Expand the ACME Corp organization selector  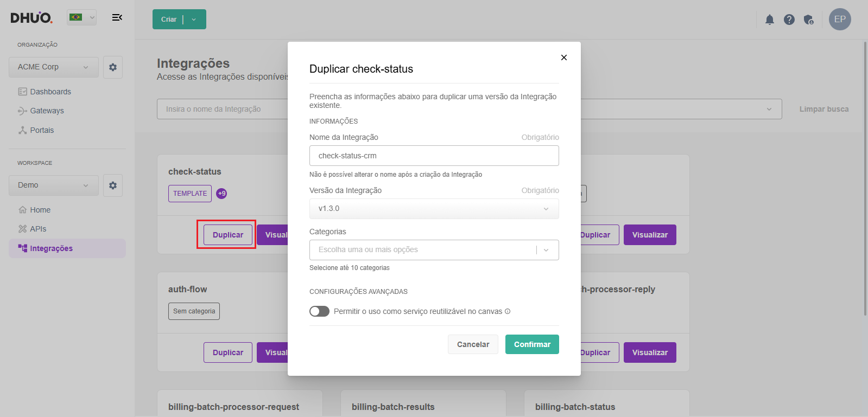point(53,67)
